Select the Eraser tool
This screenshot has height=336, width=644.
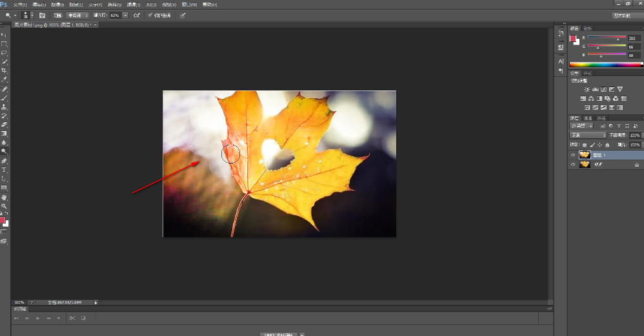[4, 124]
